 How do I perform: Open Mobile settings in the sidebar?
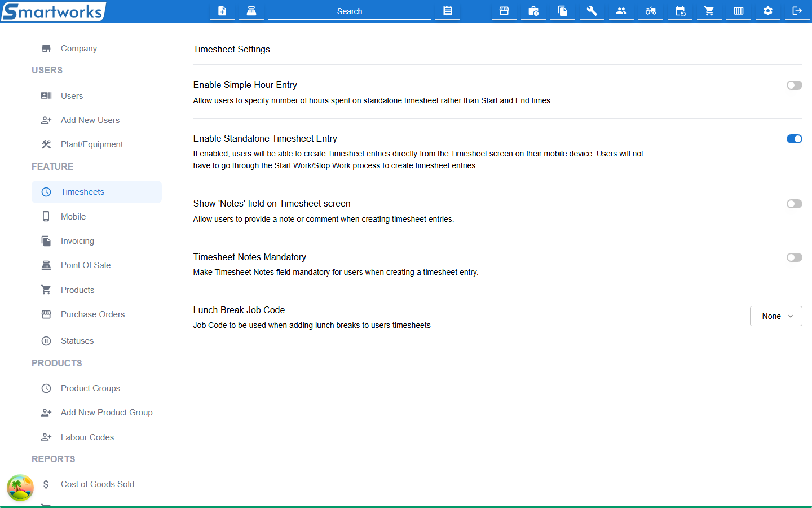tap(96, 217)
